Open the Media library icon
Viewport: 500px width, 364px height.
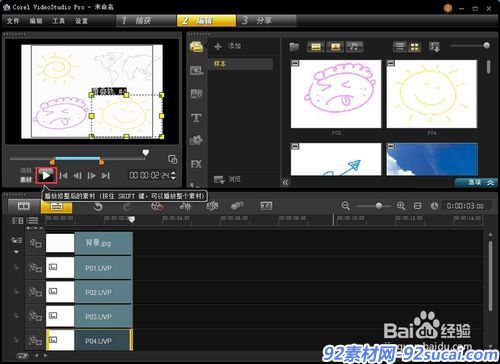tap(197, 47)
